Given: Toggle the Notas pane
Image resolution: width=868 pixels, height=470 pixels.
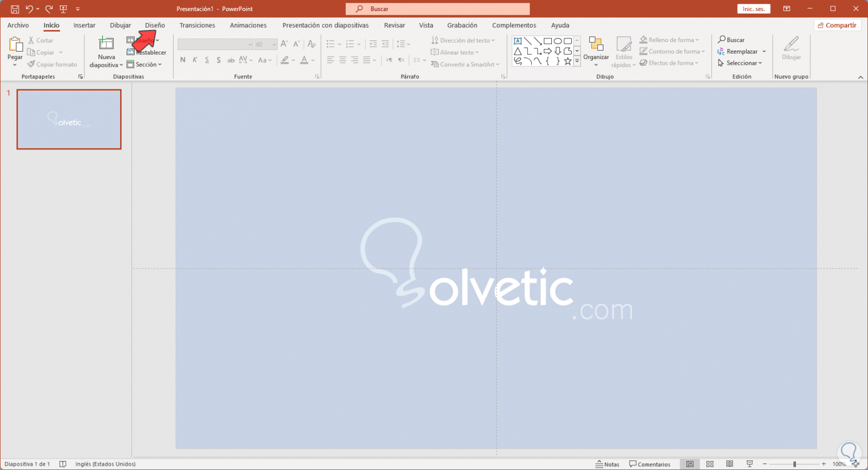Looking at the screenshot, I should tap(608, 464).
